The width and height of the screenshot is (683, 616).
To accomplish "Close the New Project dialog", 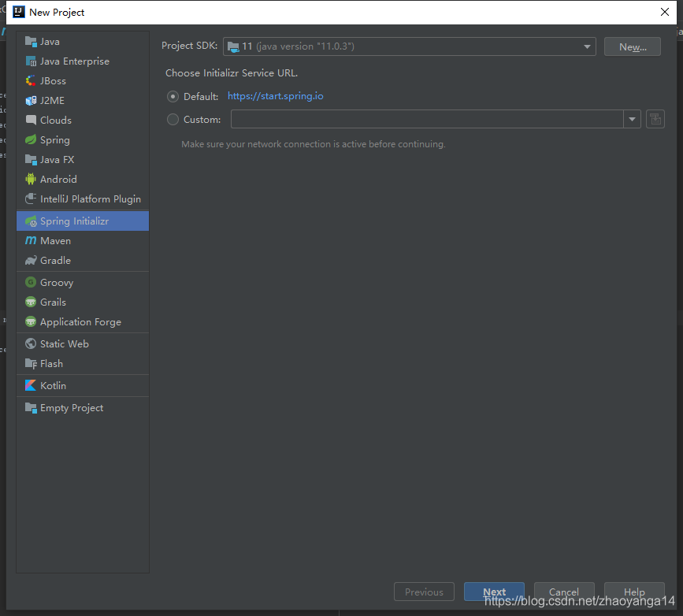I will pyautogui.click(x=665, y=12).
